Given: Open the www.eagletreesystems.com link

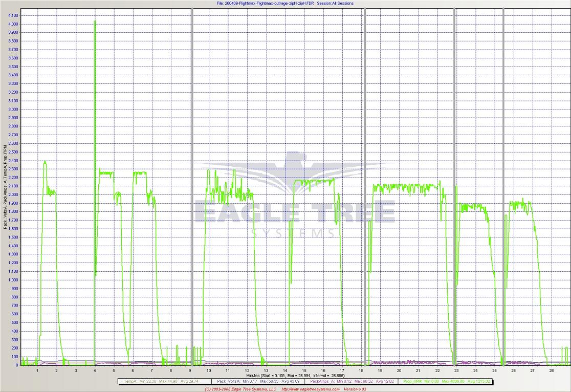Looking at the screenshot, I should 310,389.
